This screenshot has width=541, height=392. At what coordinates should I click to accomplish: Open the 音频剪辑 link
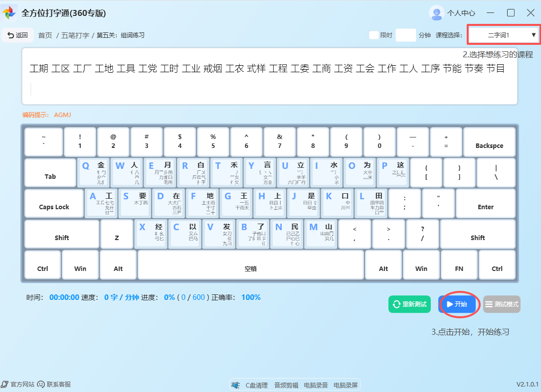[x=286, y=385]
